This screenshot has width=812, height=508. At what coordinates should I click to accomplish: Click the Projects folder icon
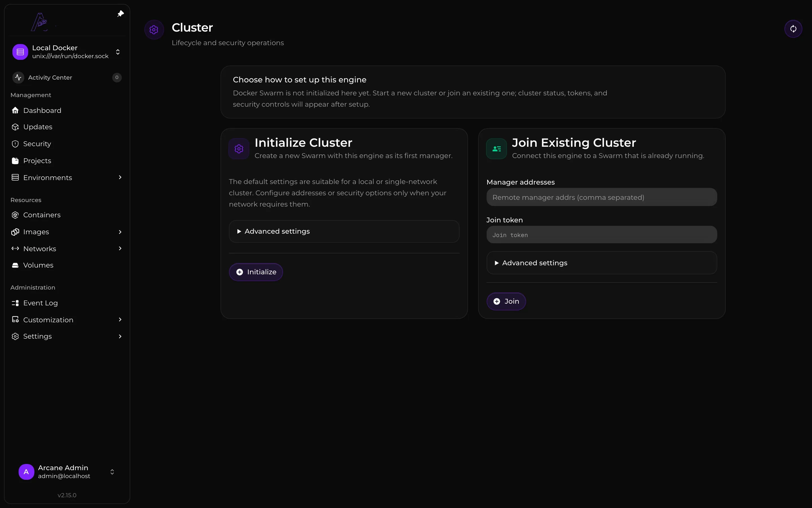(15, 161)
